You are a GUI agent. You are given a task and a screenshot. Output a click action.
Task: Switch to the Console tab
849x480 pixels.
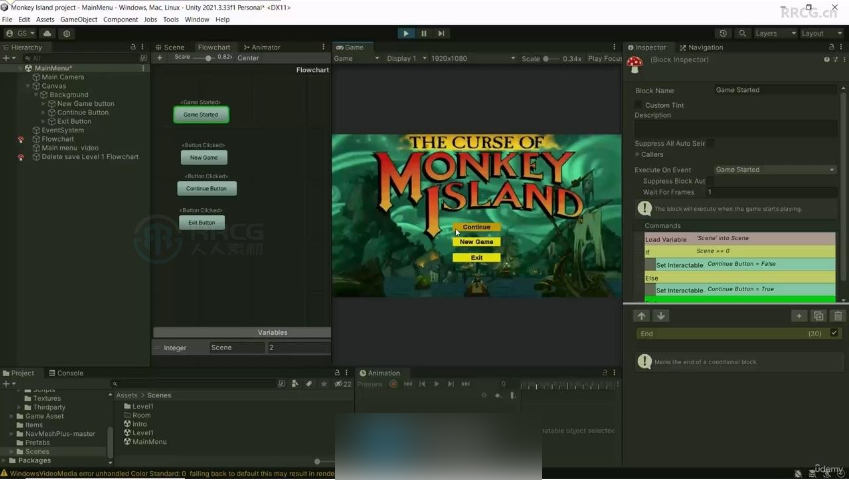66,373
